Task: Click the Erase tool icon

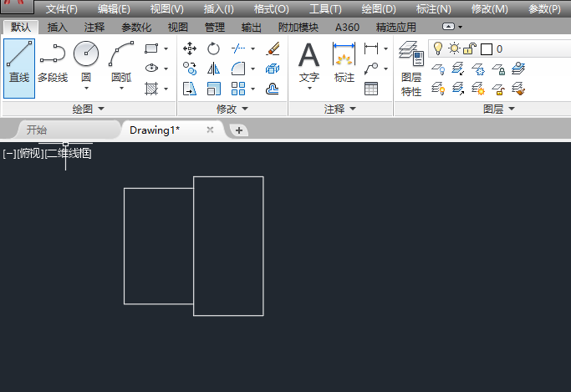Action: pos(273,48)
